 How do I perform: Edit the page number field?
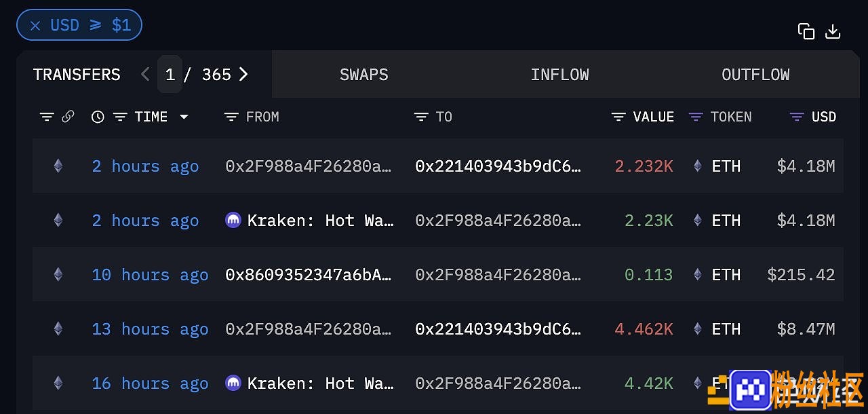(170, 74)
